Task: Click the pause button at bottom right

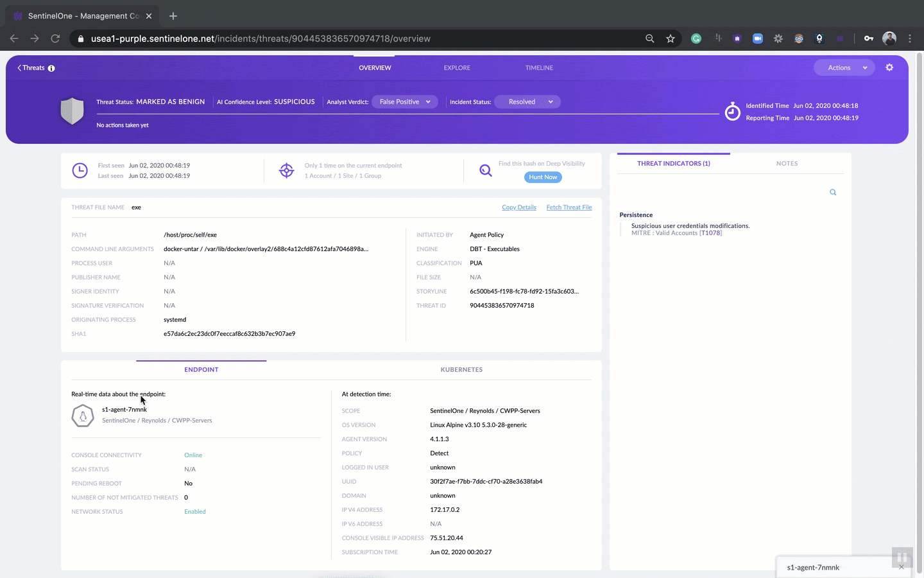Action: tap(902, 557)
